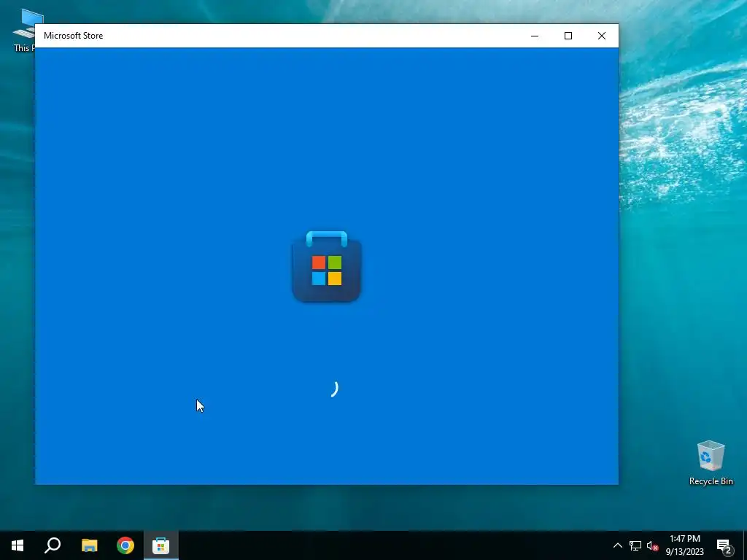
Task: Maximize the Microsoft Store window
Action: [x=568, y=36]
